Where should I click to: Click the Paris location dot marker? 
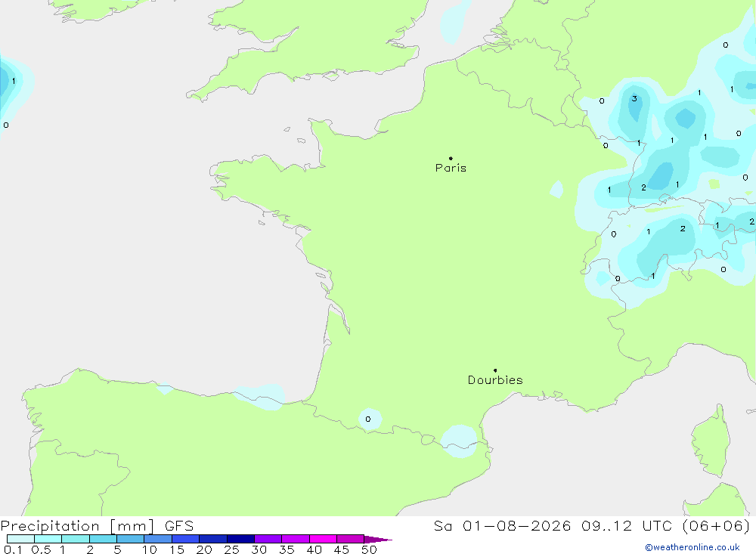pos(451,158)
